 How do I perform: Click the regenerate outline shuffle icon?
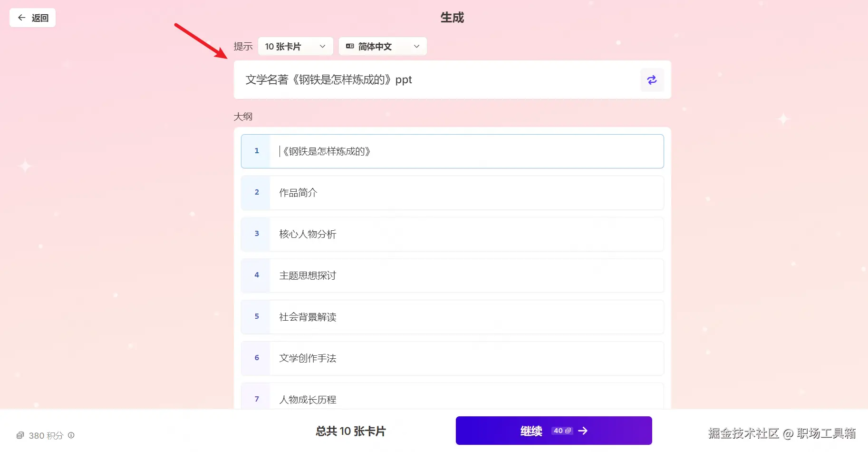point(652,80)
